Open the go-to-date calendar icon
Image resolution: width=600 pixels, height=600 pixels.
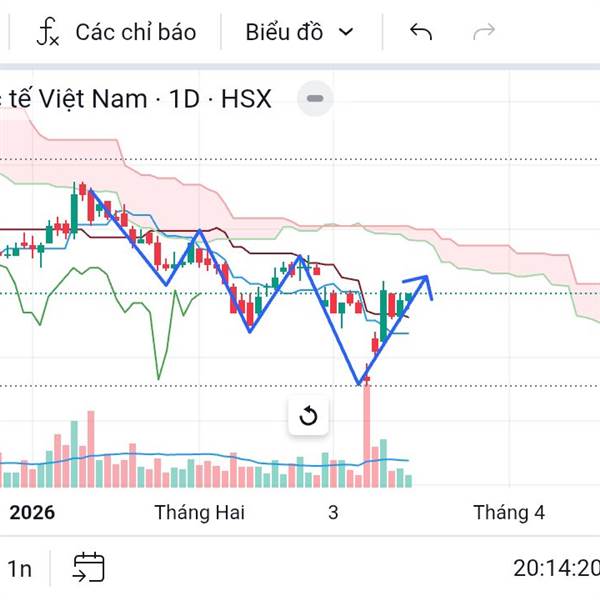tap(88, 568)
